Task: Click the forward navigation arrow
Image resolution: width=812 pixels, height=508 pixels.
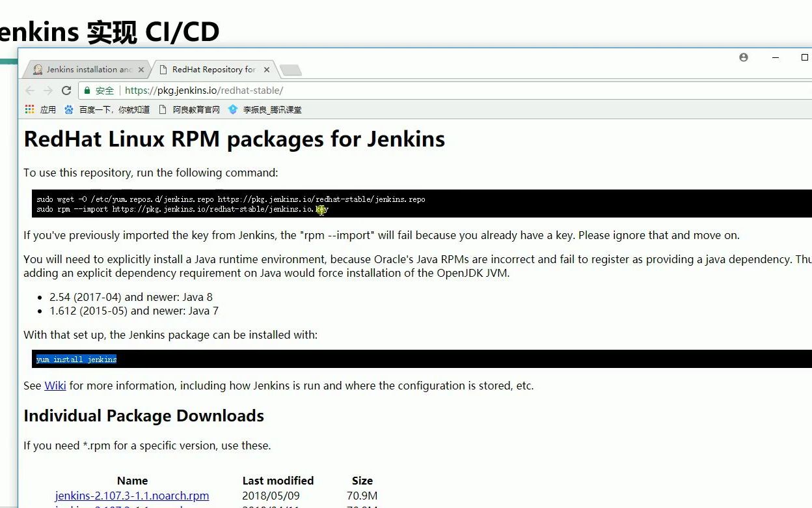Action: 48,91
